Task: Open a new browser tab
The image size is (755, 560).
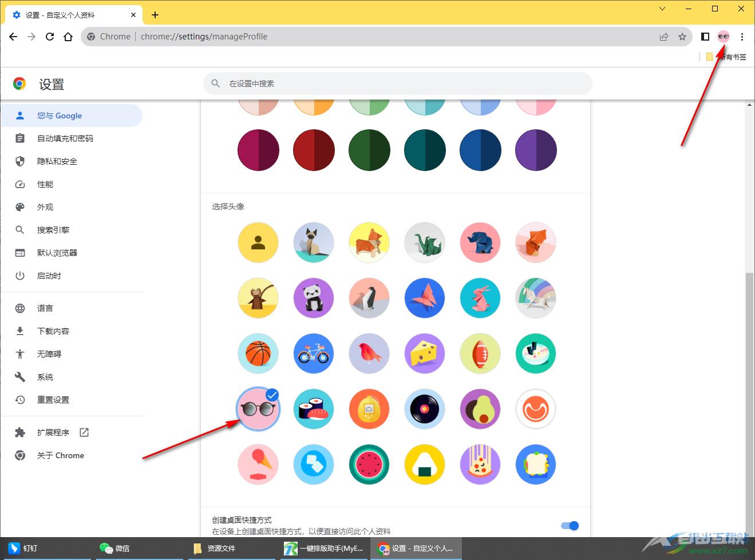Action: pyautogui.click(x=155, y=15)
